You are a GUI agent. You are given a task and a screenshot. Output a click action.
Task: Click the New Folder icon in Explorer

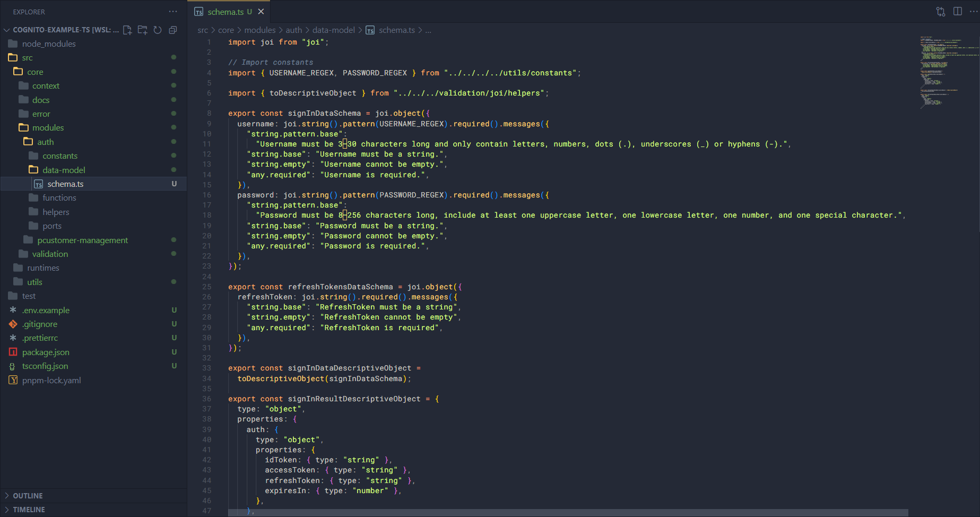[142, 30]
